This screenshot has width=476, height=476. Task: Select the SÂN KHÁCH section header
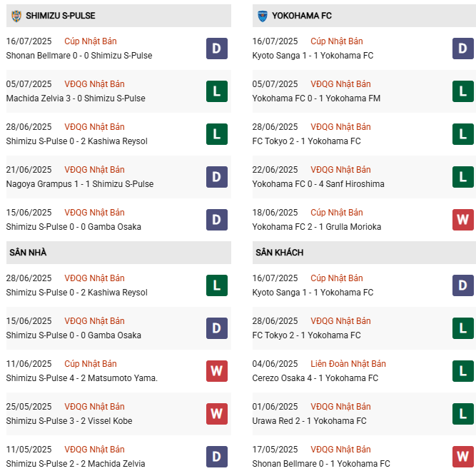point(279,253)
